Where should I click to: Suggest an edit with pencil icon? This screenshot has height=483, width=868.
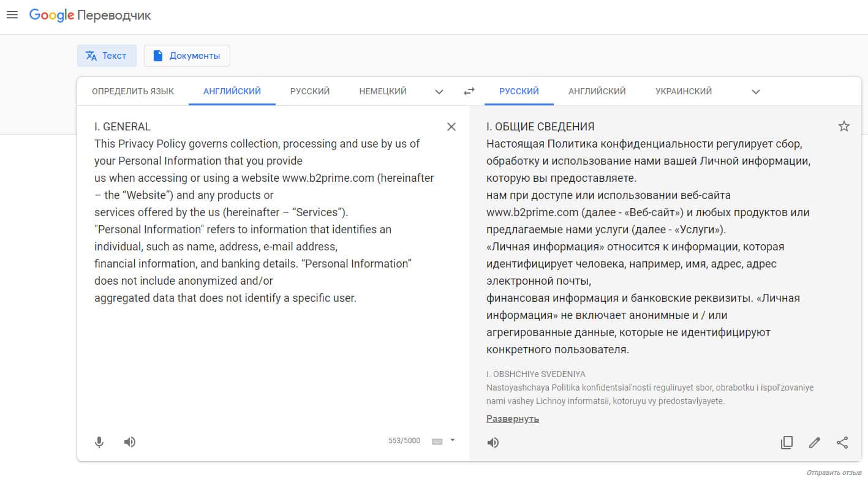tap(815, 443)
